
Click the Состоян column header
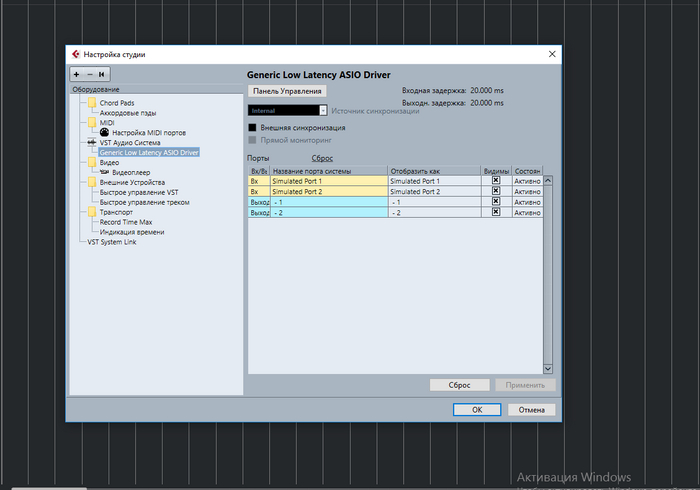click(527, 171)
